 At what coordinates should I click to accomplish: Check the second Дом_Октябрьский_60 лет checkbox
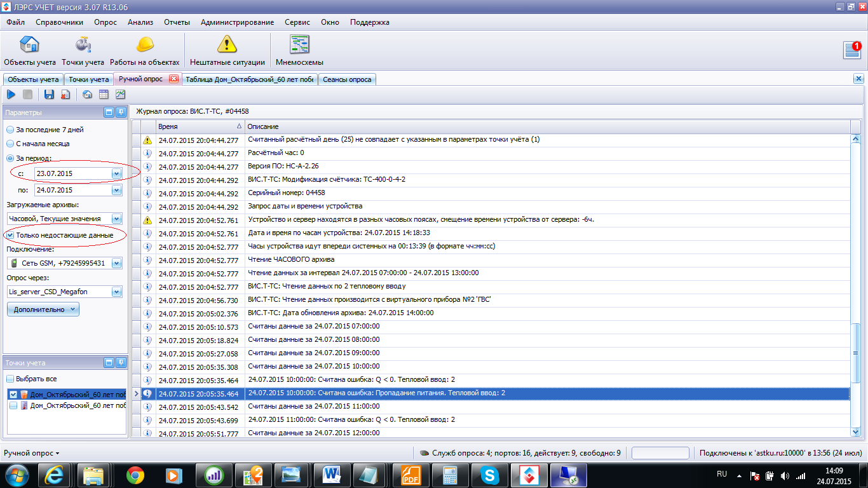(x=13, y=405)
